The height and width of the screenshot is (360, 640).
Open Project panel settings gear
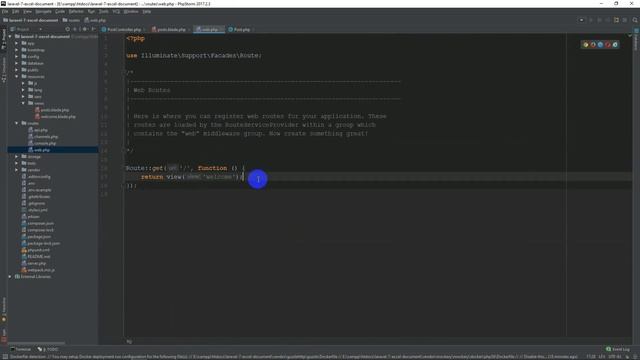(85, 29)
